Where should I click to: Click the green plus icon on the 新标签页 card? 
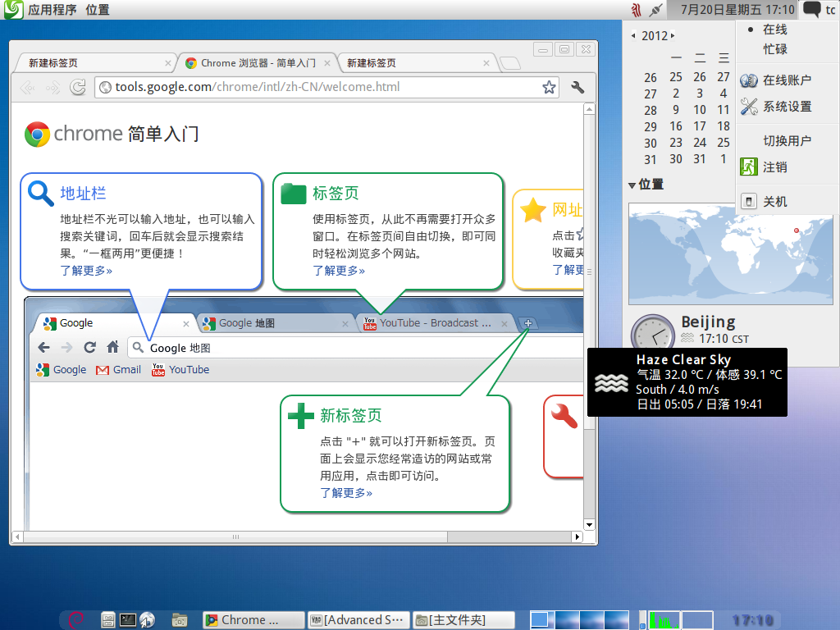tap(300, 416)
